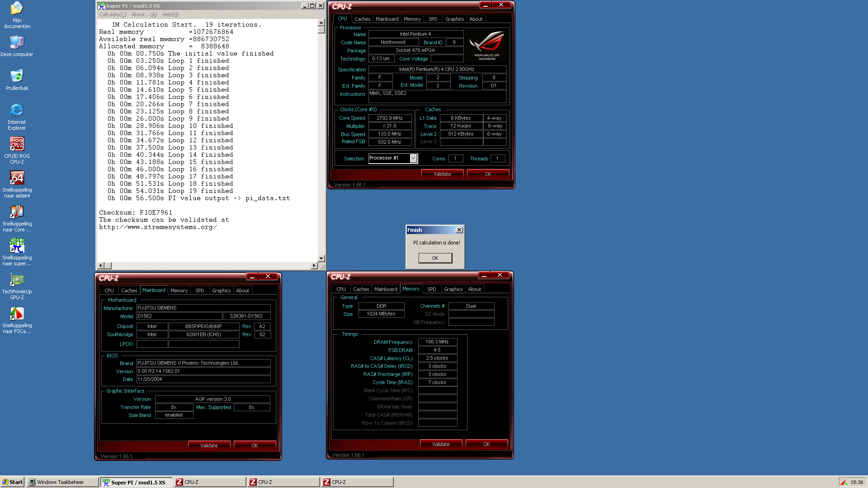The width and height of the screenshot is (868, 488).
Task: Click Super PI horizontal scrollbar right arrow
Action: click(314, 266)
